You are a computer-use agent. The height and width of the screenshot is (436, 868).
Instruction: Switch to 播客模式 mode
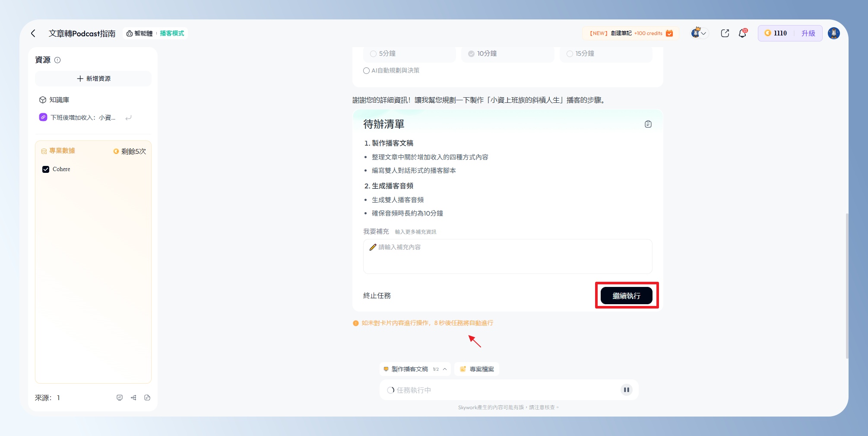point(172,33)
